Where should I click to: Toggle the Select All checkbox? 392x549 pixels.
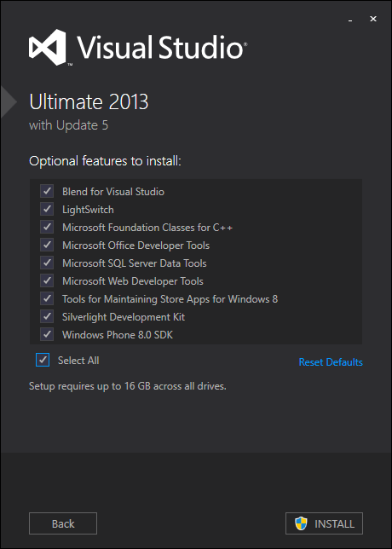point(43,360)
